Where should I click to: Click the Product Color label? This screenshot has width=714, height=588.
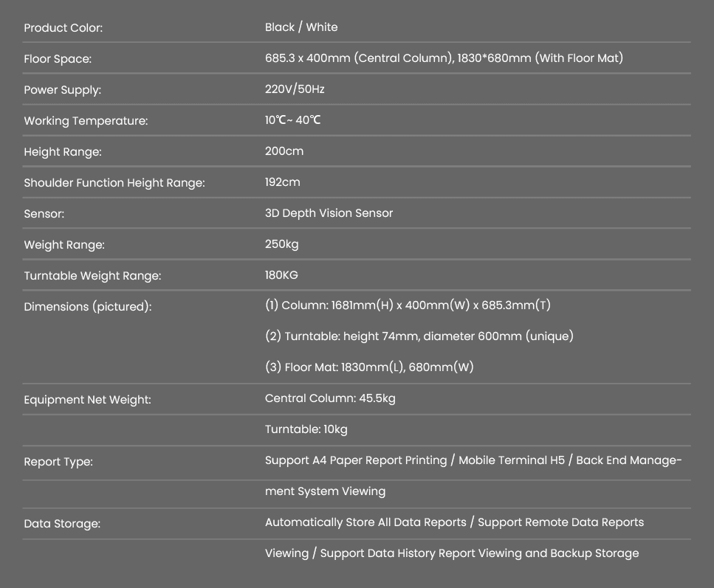click(x=63, y=28)
